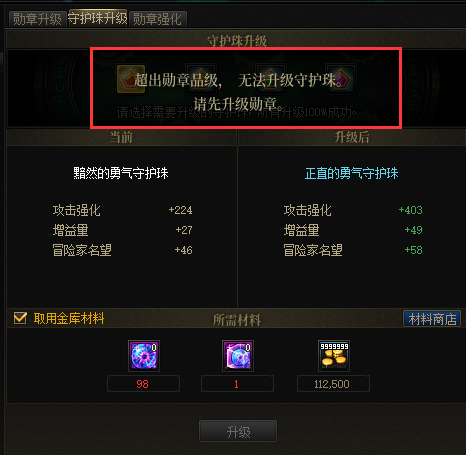Switch to the 勋章强化 tab
Screen dimensions: 466x455
[x=157, y=19]
